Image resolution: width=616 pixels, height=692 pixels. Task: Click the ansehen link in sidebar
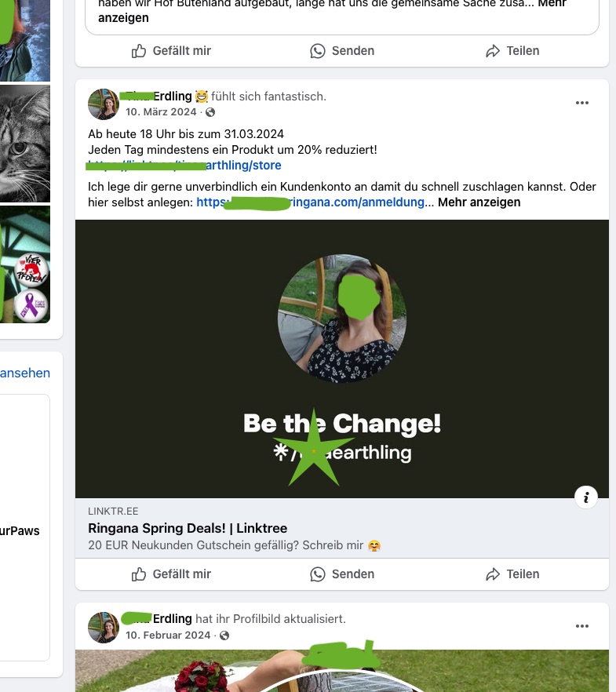tap(25, 373)
